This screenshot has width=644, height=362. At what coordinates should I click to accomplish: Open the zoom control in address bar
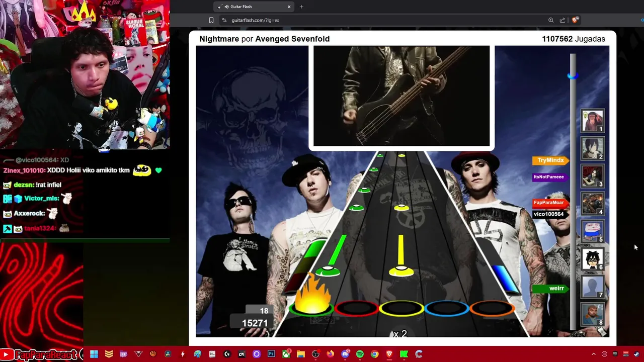point(551,20)
